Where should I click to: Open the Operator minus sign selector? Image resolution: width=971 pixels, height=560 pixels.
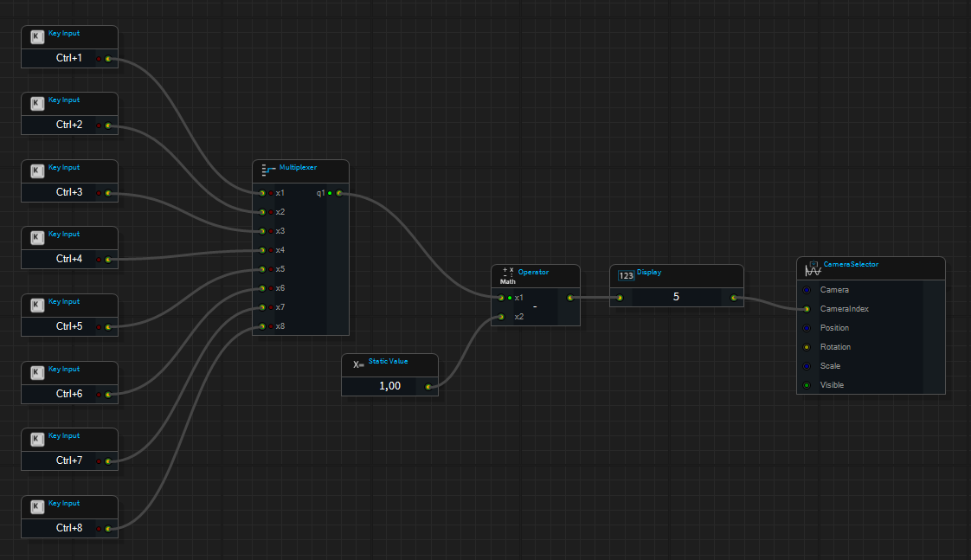535,307
